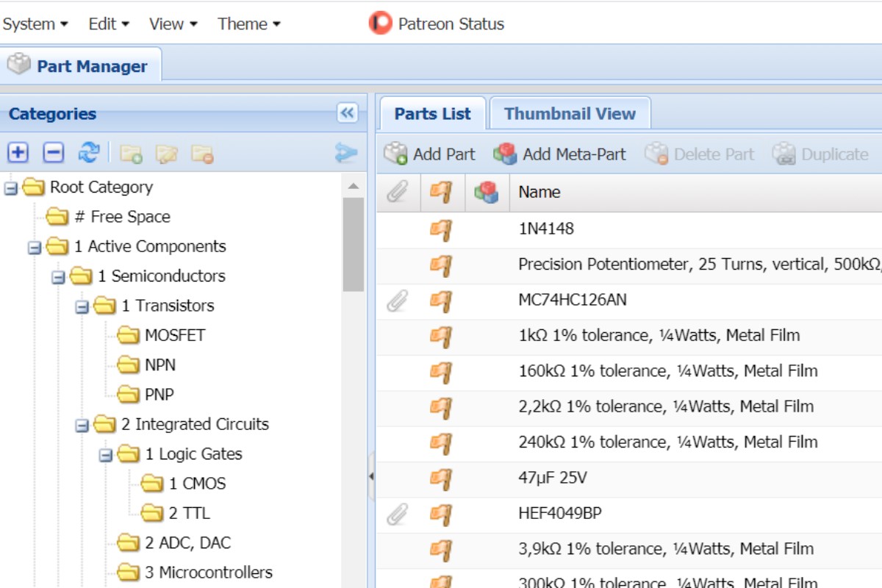This screenshot has width=882, height=588.
Task: Click the panel splitter collapse handle
Action: 371,476
